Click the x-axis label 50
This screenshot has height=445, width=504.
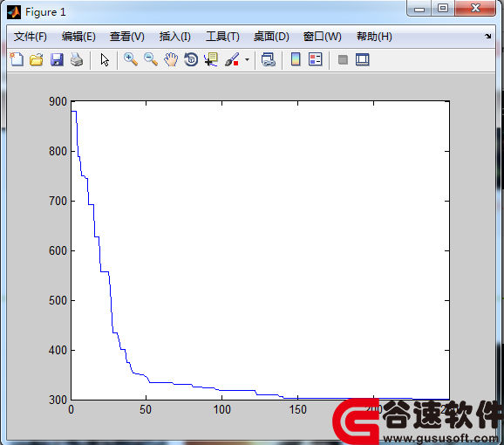click(146, 409)
